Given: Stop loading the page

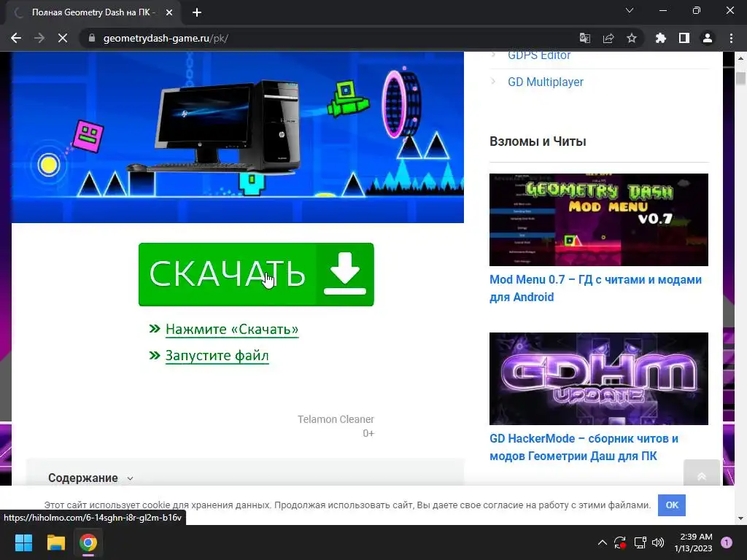Looking at the screenshot, I should 63,38.
